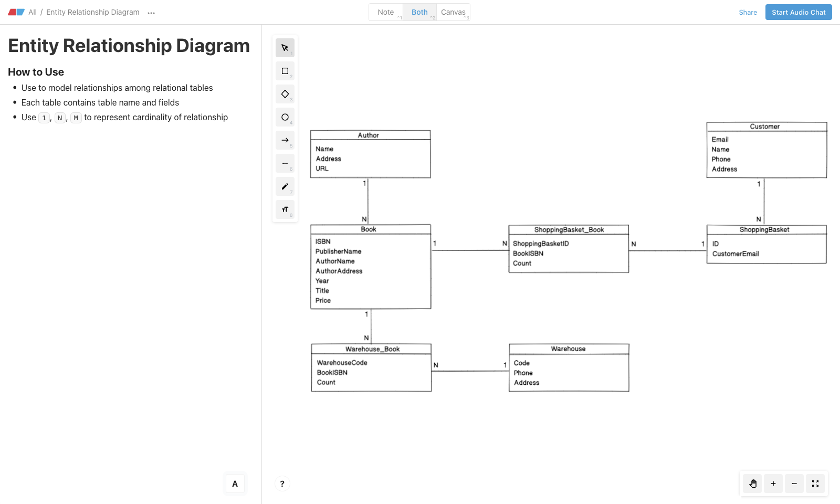Switch to the Canvas only view

click(453, 12)
